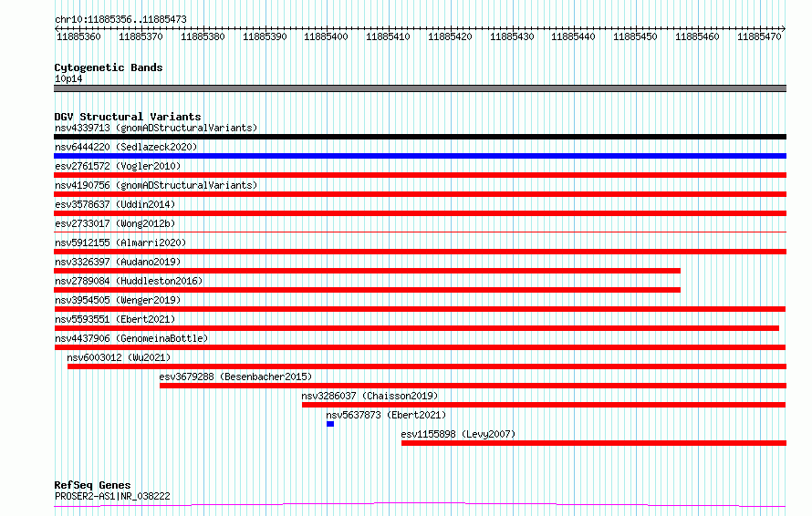The width and height of the screenshot is (812, 516).
Task: Click ruler position 11885360
Action: [78, 36]
